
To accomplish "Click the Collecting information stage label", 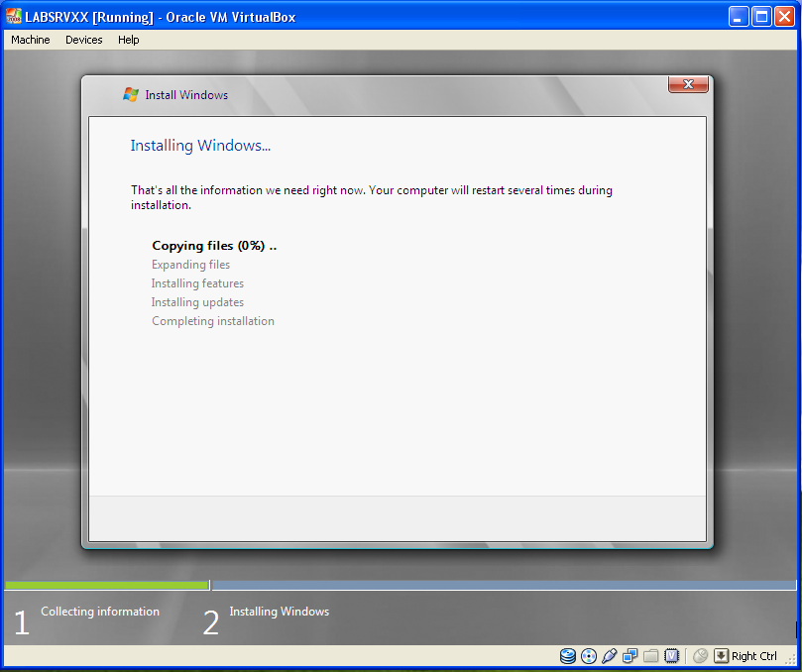I will coord(100,612).
